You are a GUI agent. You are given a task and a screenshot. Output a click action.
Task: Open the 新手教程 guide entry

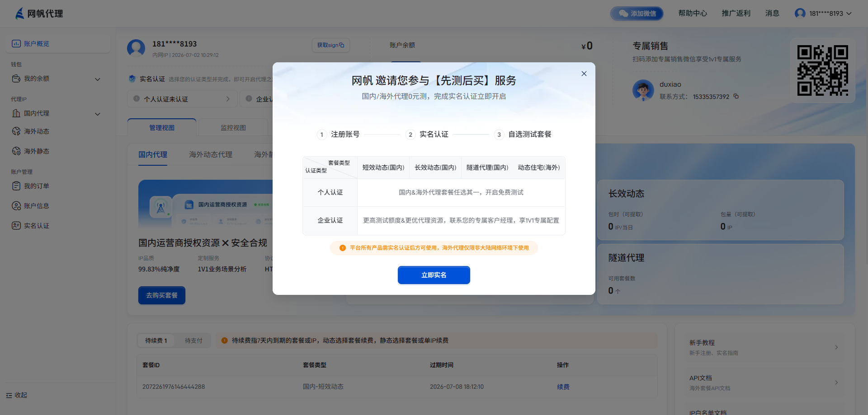[x=764, y=347]
